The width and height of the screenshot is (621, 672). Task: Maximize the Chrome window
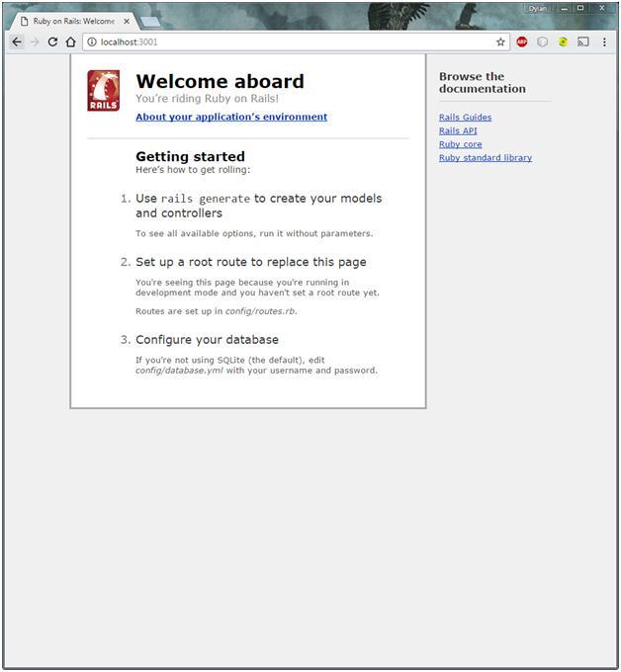[x=580, y=8]
